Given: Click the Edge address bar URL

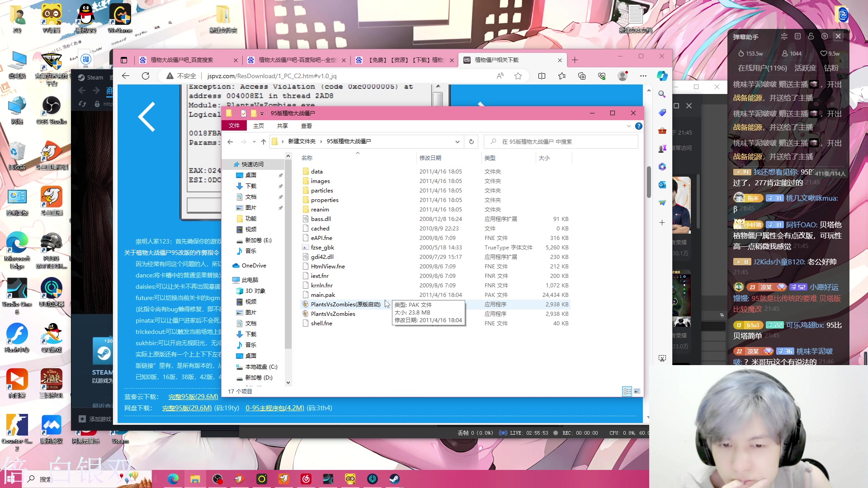Looking at the screenshot, I should pyautogui.click(x=272, y=76).
